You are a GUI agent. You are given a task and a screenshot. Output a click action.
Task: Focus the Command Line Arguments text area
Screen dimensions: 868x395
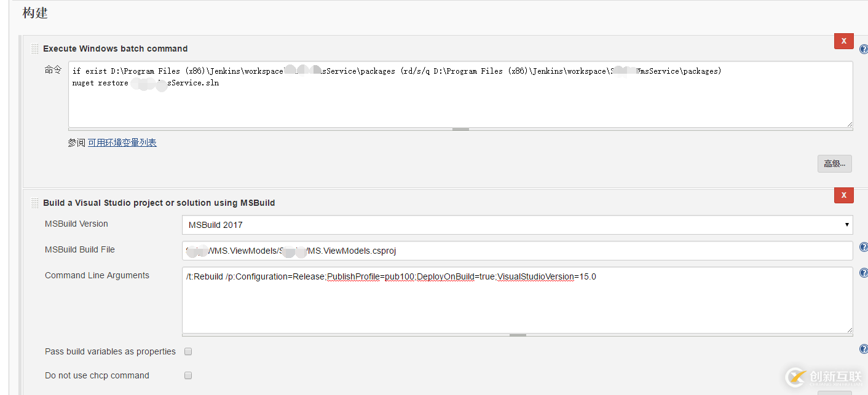coord(517,300)
